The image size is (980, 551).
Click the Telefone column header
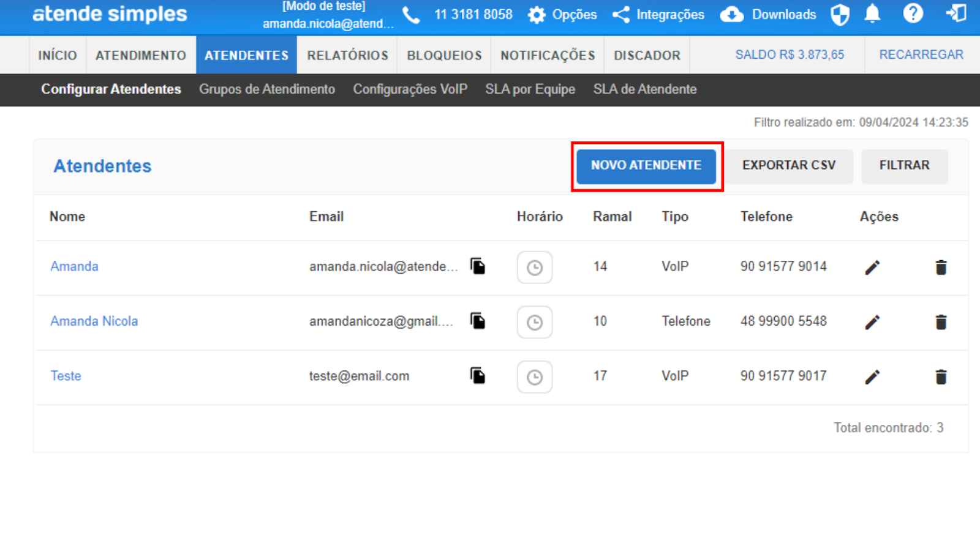(766, 217)
